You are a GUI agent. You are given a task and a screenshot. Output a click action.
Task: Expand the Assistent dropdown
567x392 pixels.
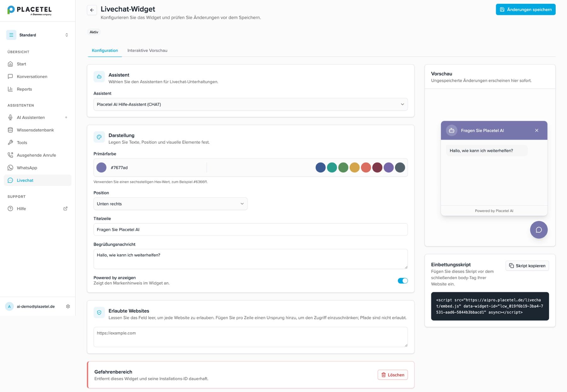pos(251,104)
